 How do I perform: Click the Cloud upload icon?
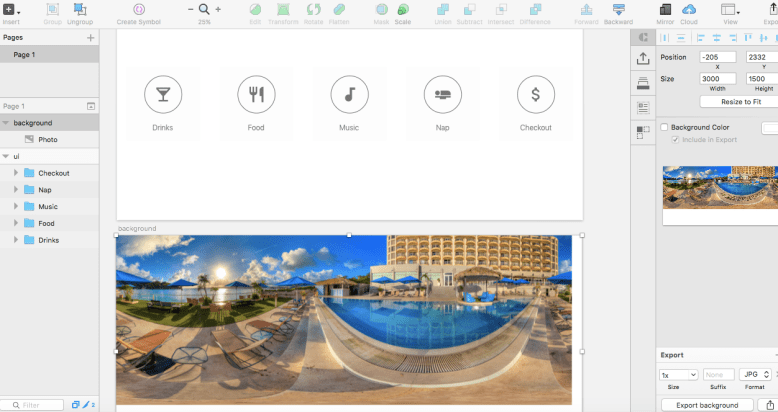pos(689,9)
